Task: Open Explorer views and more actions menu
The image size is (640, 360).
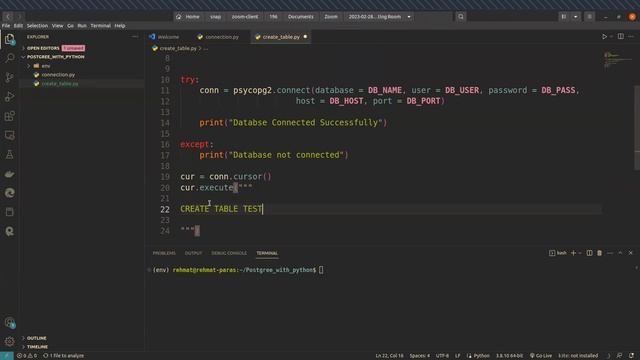Action: click(x=135, y=37)
